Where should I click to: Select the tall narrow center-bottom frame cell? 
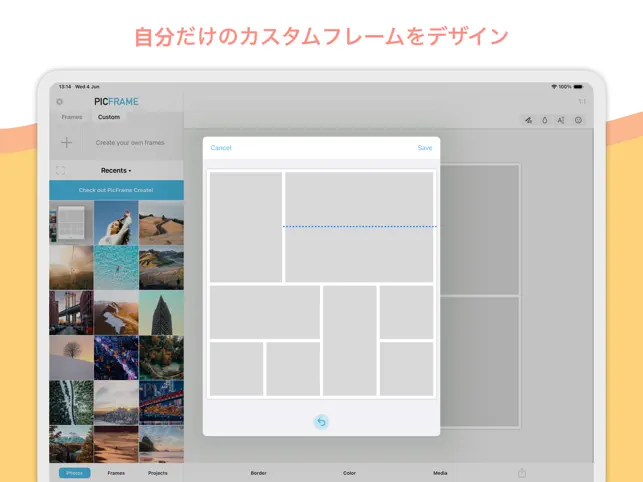[x=349, y=340]
